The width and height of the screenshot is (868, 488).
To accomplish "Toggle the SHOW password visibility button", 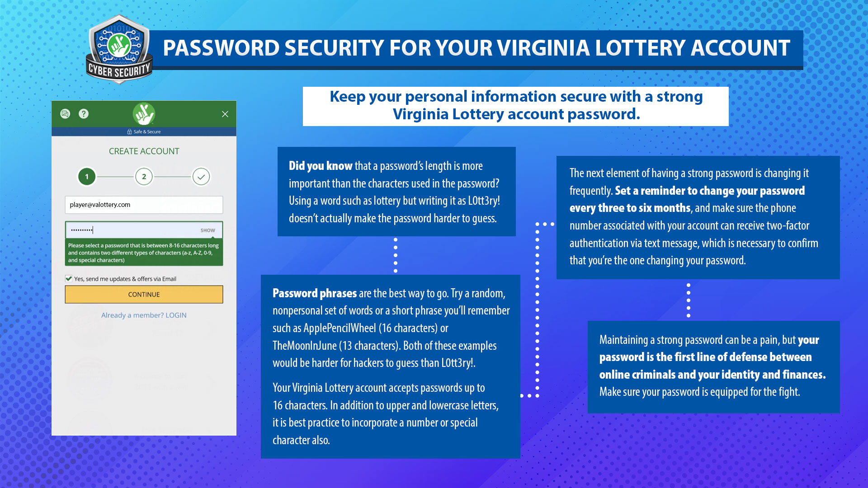I will coord(210,229).
